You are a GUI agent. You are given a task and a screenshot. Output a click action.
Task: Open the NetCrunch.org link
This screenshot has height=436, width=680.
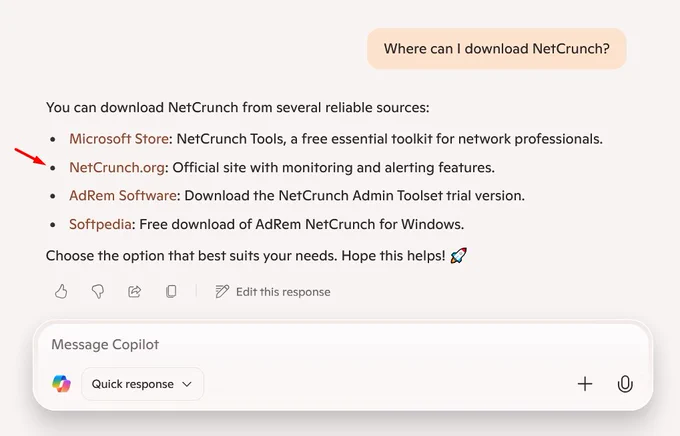click(x=117, y=167)
